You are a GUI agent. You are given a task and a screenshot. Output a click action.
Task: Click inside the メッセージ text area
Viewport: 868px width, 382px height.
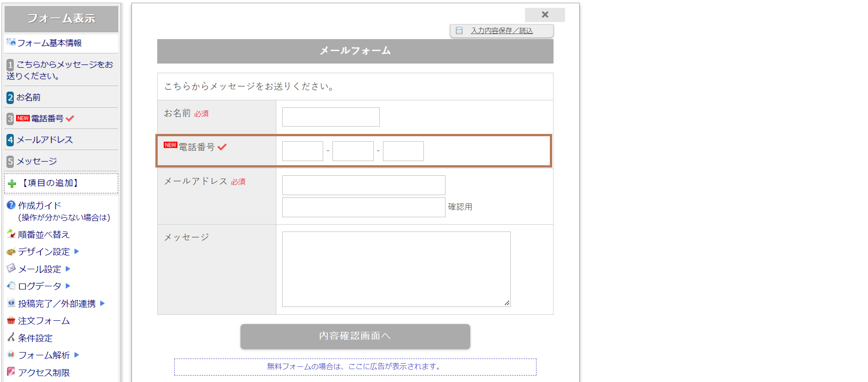coord(396,269)
